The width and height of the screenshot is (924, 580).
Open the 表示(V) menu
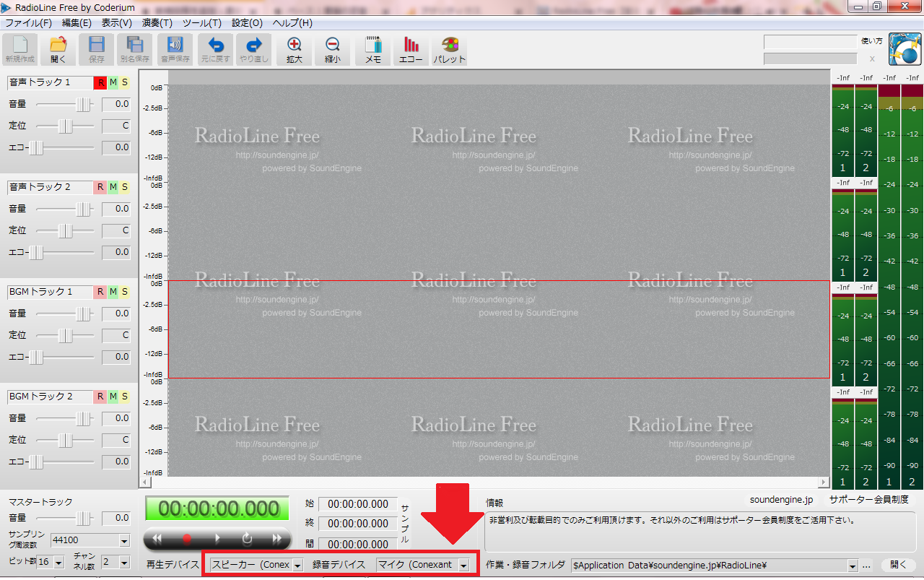(117, 22)
